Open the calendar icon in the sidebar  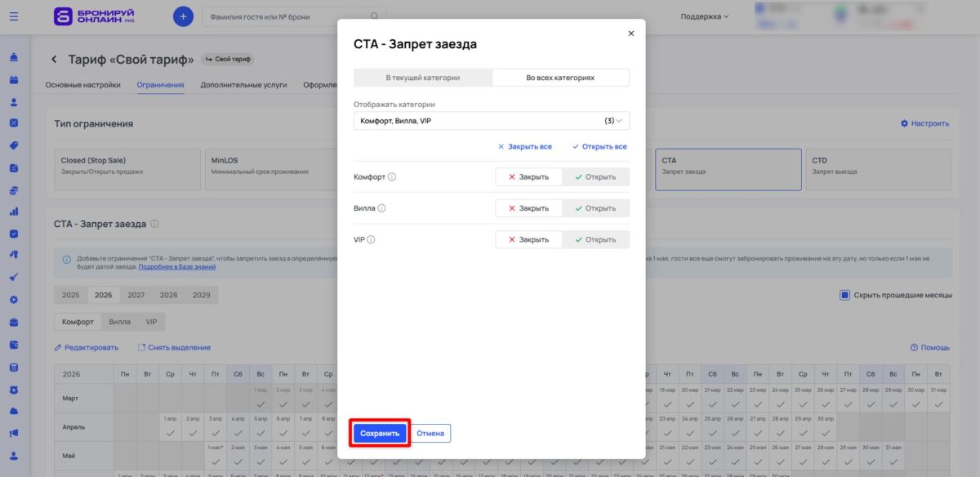coord(13,80)
